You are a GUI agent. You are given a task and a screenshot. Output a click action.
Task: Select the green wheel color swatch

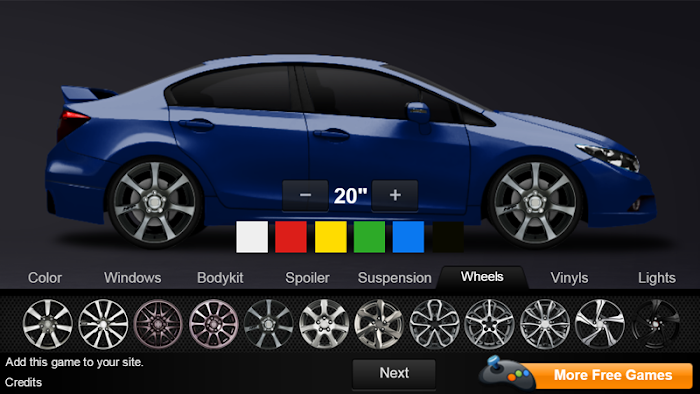point(369,237)
